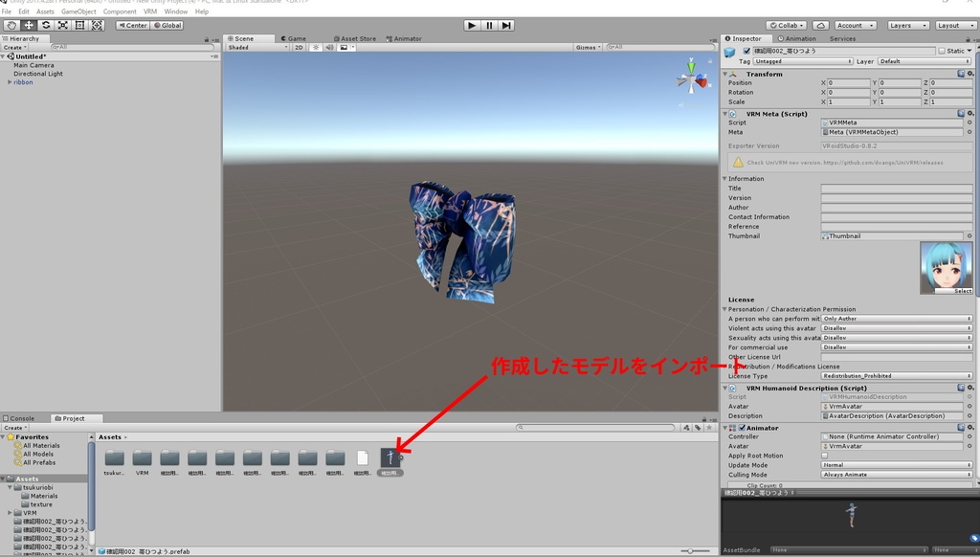Select the Rotate tool
Image resolution: width=980 pixels, height=557 pixels.
(x=46, y=25)
